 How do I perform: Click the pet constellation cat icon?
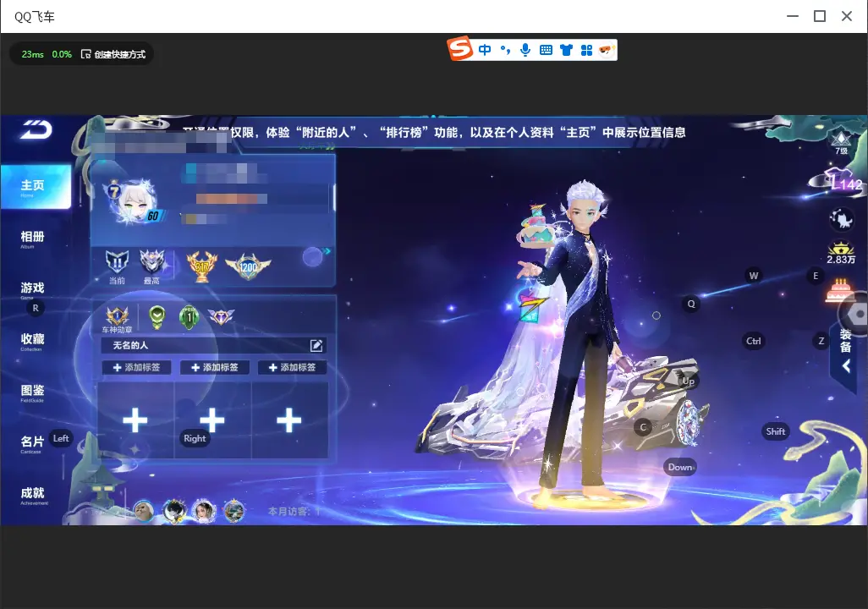tap(841, 219)
